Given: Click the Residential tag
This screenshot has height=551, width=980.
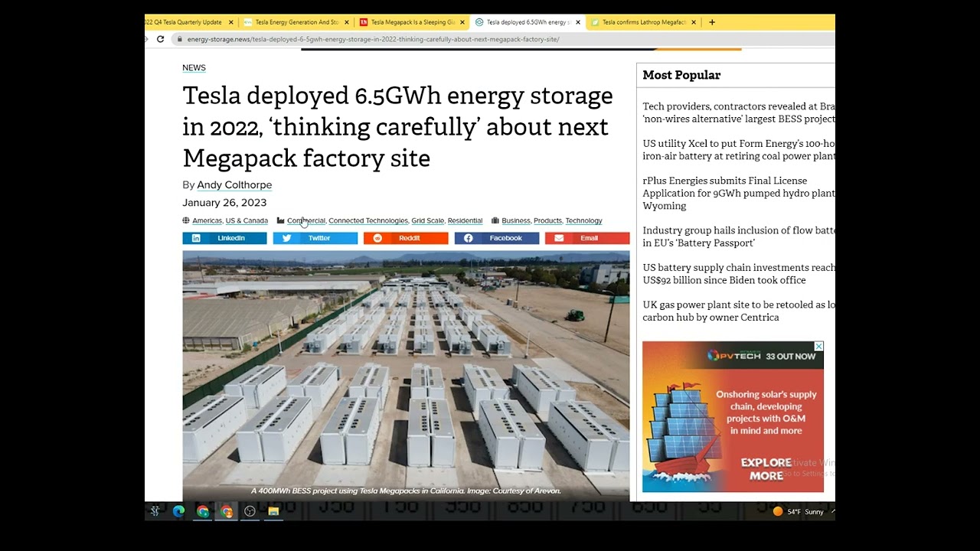Looking at the screenshot, I should point(465,220).
